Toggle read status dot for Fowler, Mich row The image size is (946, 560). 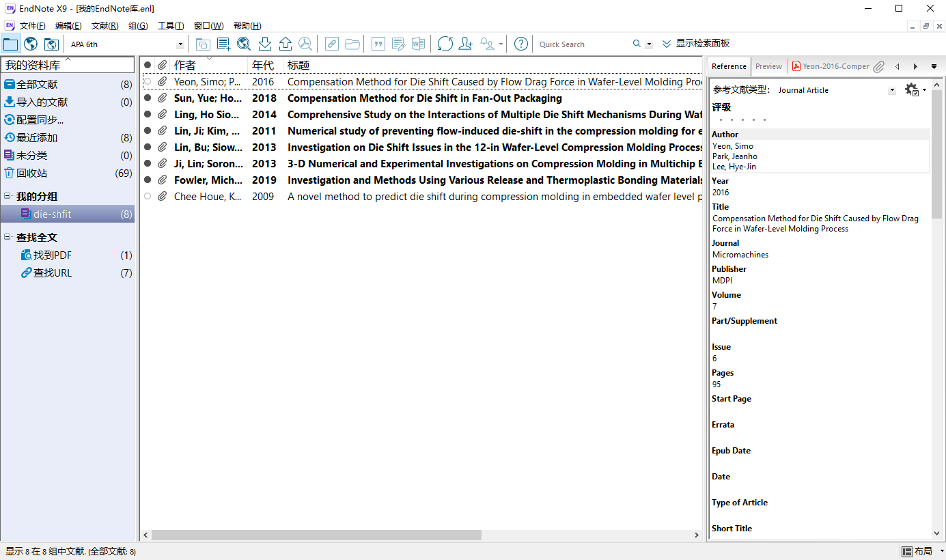coord(148,180)
